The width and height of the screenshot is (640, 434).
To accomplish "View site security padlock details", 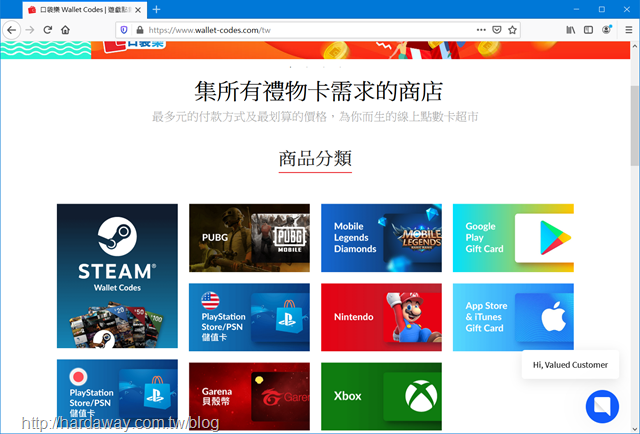I will [140, 30].
